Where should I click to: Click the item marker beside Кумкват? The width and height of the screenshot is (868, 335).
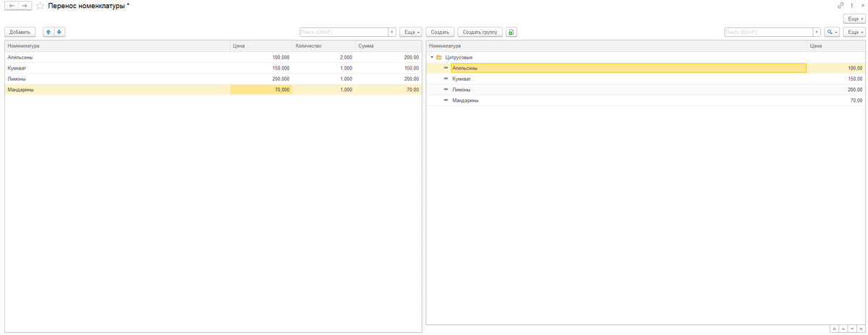click(446, 79)
